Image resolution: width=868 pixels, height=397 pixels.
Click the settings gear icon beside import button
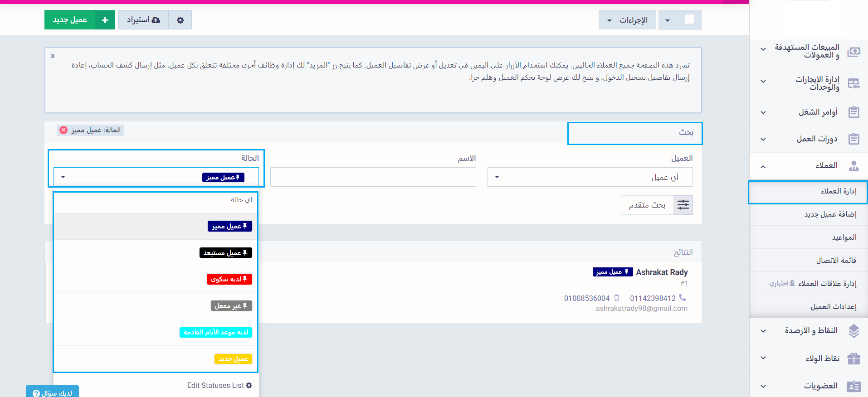[180, 20]
